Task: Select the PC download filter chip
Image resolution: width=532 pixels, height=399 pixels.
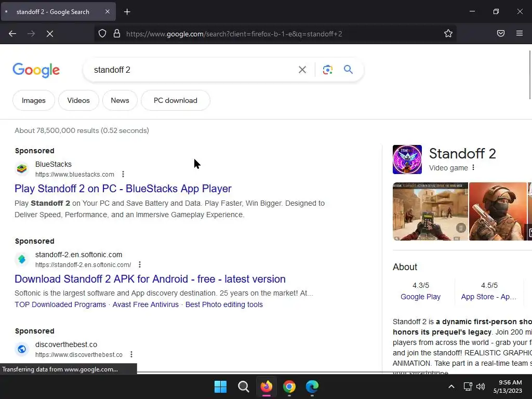Action: click(176, 100)
